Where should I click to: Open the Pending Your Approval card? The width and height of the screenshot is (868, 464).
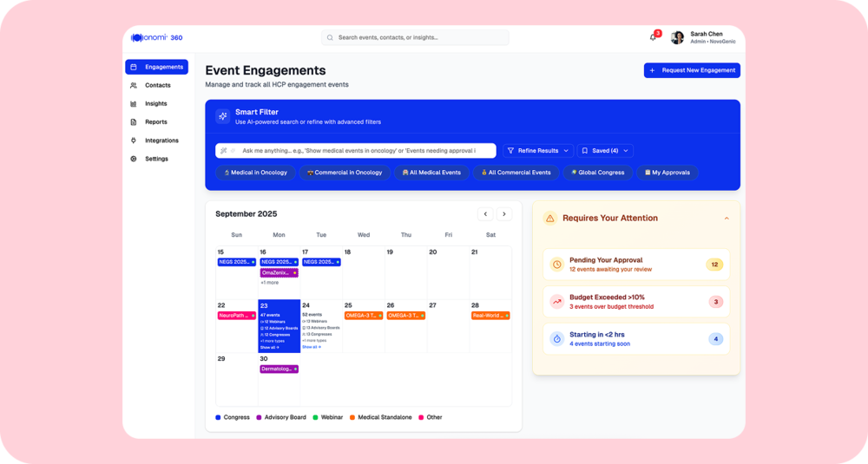point(636,265)
